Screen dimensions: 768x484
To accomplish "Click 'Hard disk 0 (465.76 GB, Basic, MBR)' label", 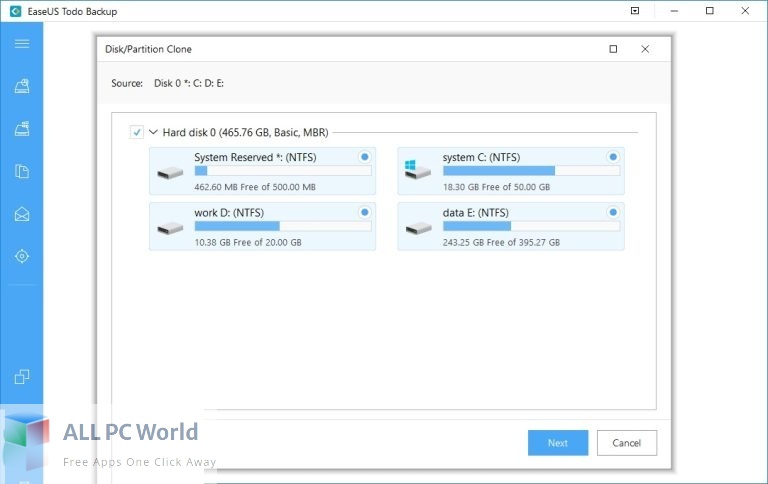I will point(245,132).
